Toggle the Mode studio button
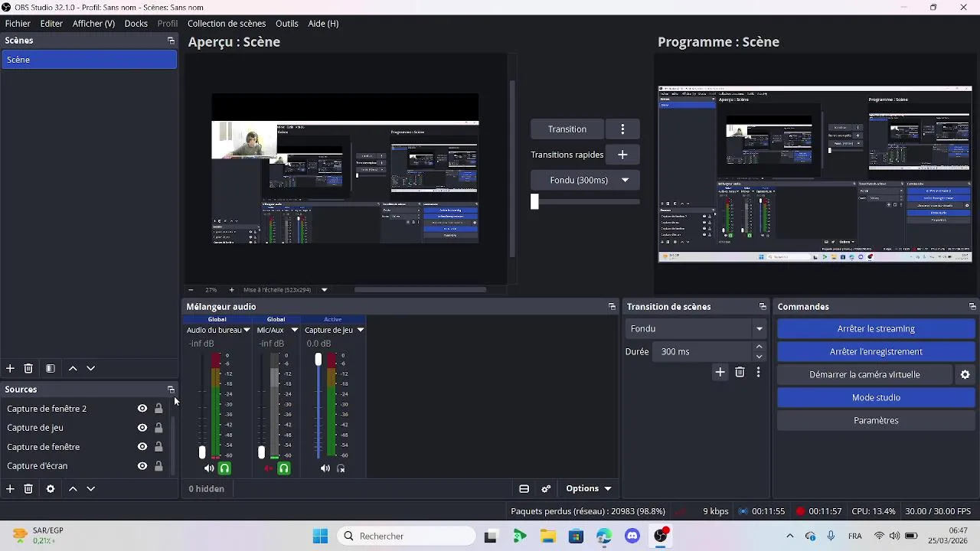Screen dimensions: 980x551 [x=876, y=398]
